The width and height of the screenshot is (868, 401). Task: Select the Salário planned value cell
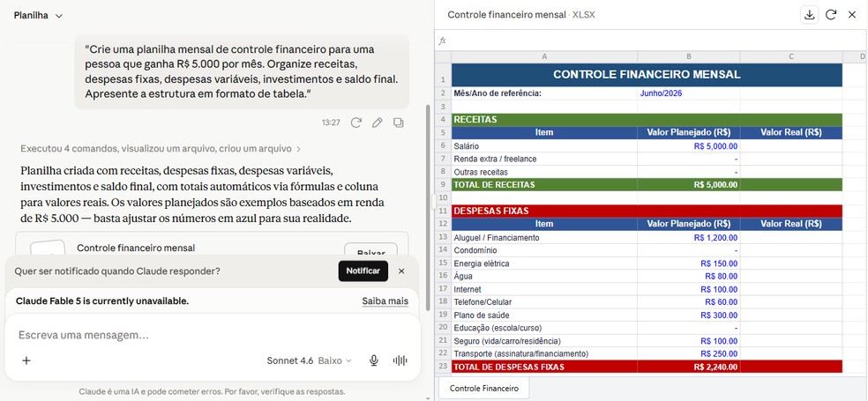point(689,146)
